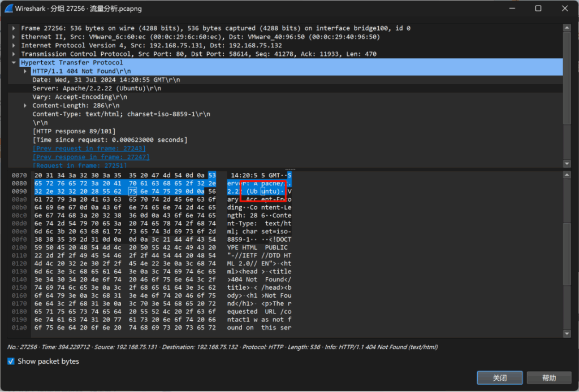Select the Server: Apache/2.2.22 header line
579x392 pixels.
pyautogui.click(x=96, y=89)
